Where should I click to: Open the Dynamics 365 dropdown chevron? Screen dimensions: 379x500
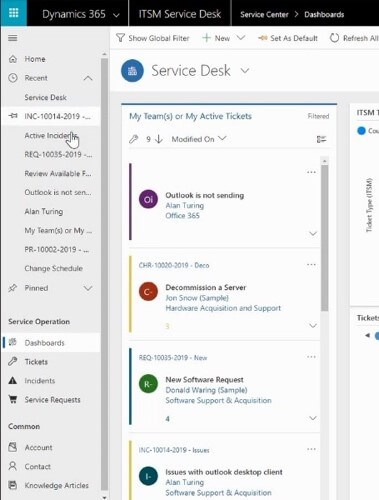[116, 15]
